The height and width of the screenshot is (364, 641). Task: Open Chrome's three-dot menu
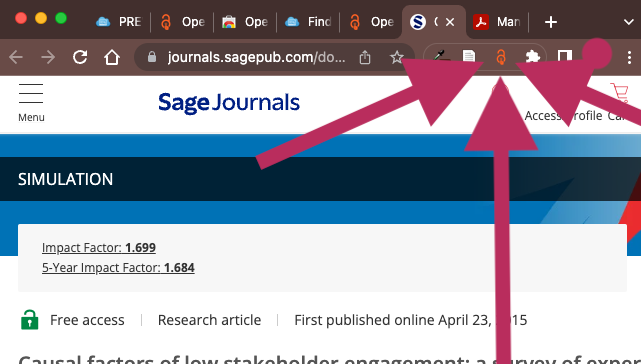629,57
